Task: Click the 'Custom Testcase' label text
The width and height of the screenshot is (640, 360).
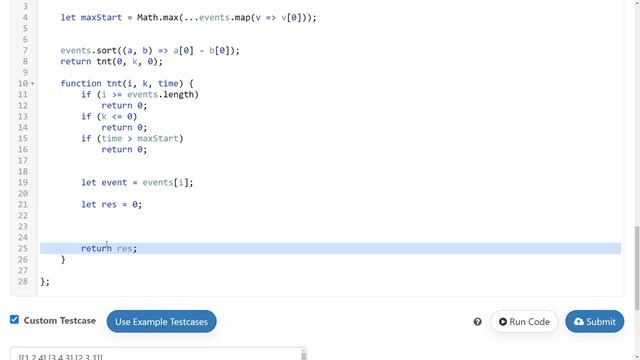Action: pos(60,321)
